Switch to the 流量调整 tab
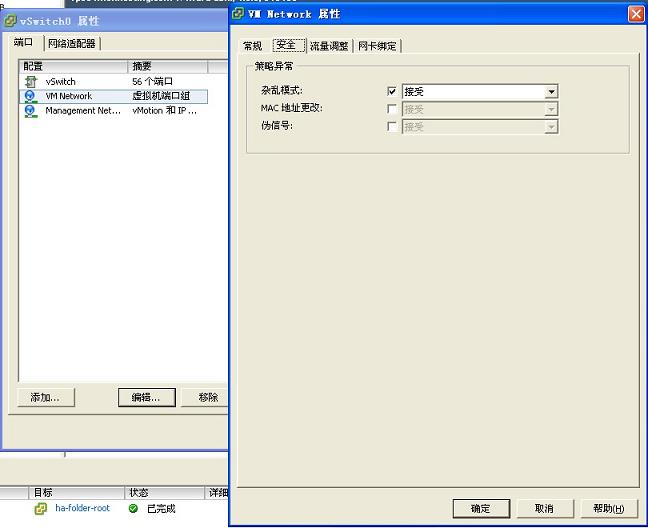 329,46
